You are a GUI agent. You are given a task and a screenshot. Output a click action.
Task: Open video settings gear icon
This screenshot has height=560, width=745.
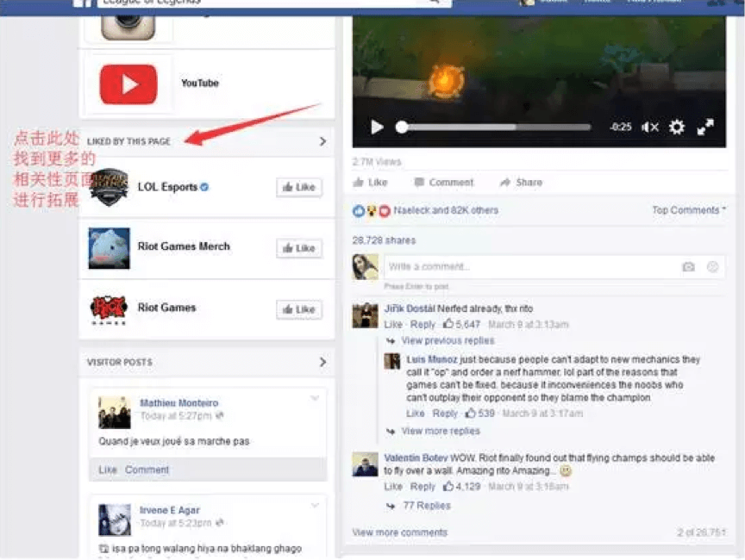[677, 128]
